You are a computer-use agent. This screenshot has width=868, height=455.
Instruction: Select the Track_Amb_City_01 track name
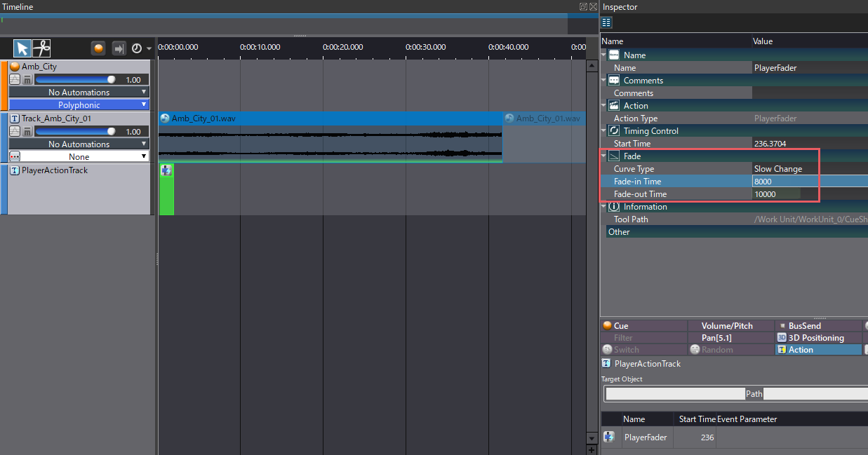point(56,118)
